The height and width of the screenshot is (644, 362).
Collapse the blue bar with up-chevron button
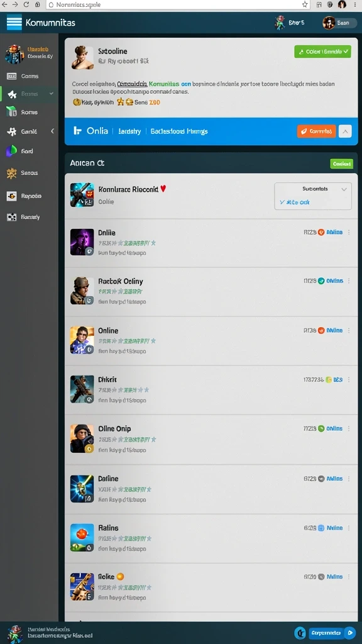(345, 131)
